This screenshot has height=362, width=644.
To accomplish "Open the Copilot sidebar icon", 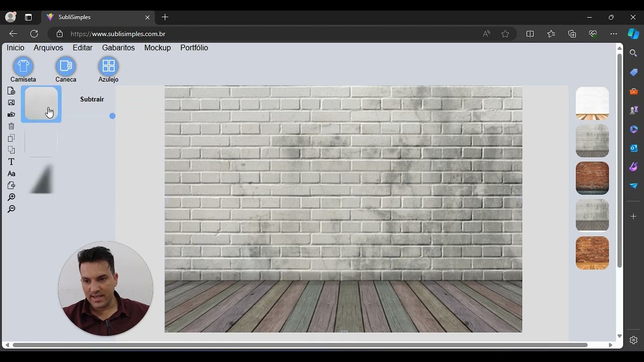I will pos(633,34).
